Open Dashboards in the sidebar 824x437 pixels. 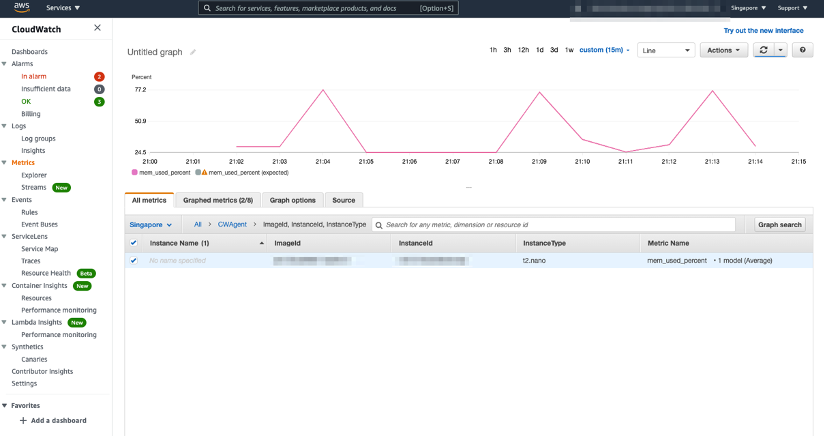coord(29,51)
